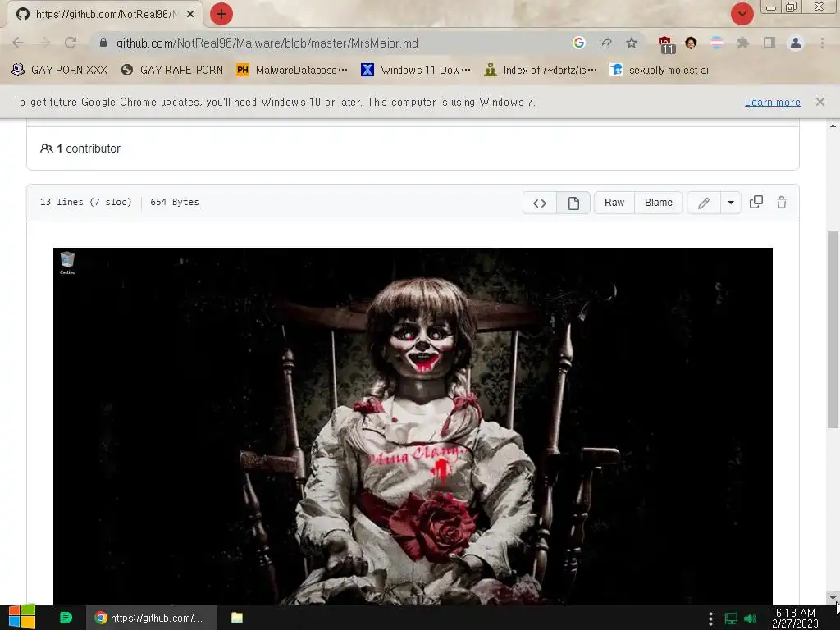840x630 pixels.
Task: Open the green taskbar app icon
Action: point(66,618)
